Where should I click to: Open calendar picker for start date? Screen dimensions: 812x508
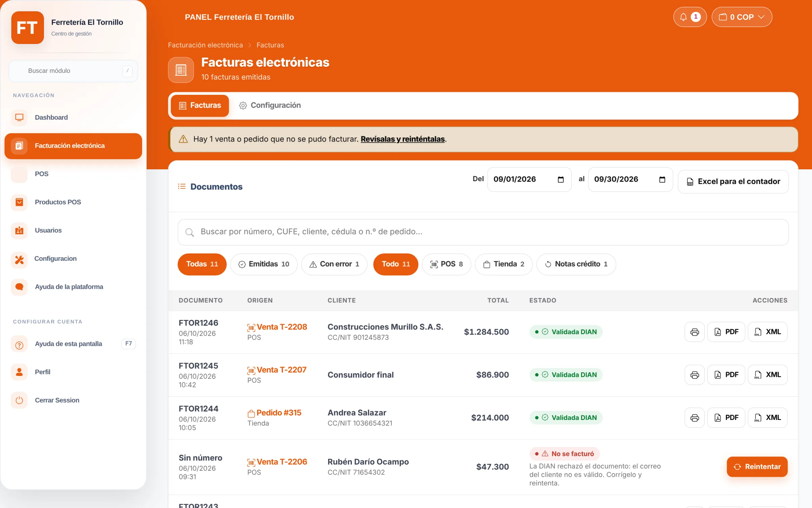tap(561, 179)
